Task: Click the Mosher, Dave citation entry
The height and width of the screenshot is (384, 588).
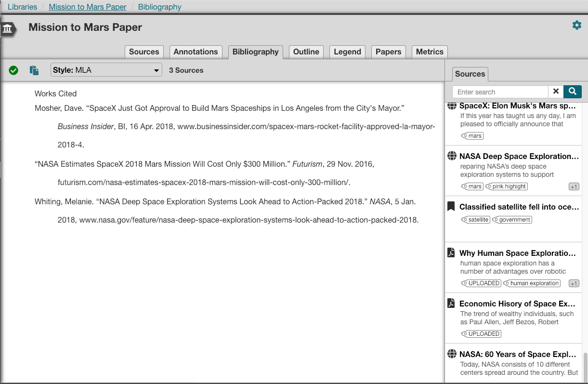Action: 235,126
